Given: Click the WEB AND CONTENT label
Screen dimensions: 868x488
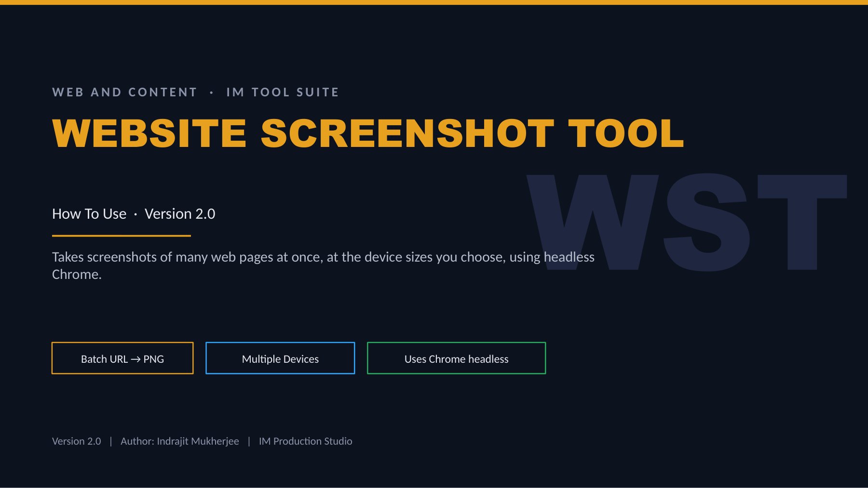Looking at the screenshot, I should 124,92.
